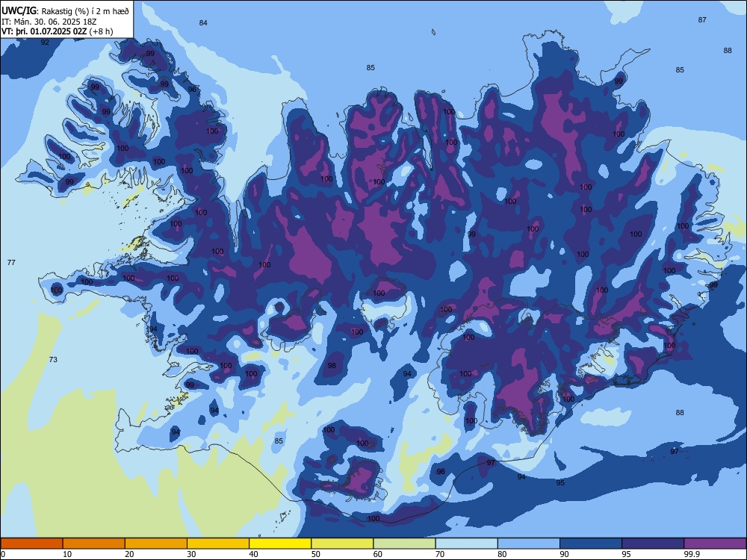
Task: Click the 0–10% dark orange legend swatch
Action: click(31, 544)
